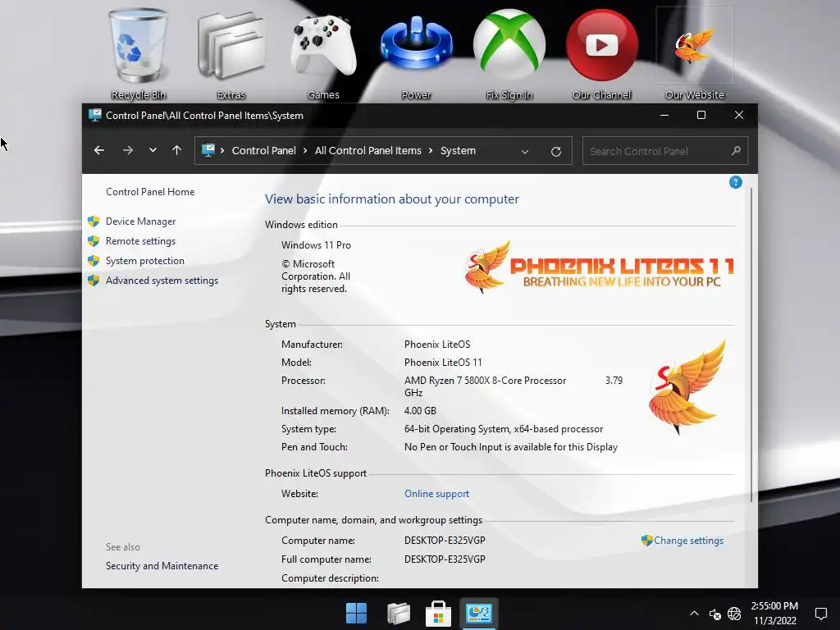
Task: Open Remote settings link
Action: [140, 241]
